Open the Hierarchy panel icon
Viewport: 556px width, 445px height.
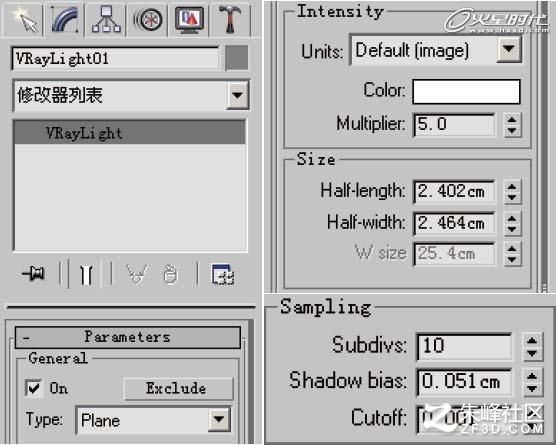point(106,20)
